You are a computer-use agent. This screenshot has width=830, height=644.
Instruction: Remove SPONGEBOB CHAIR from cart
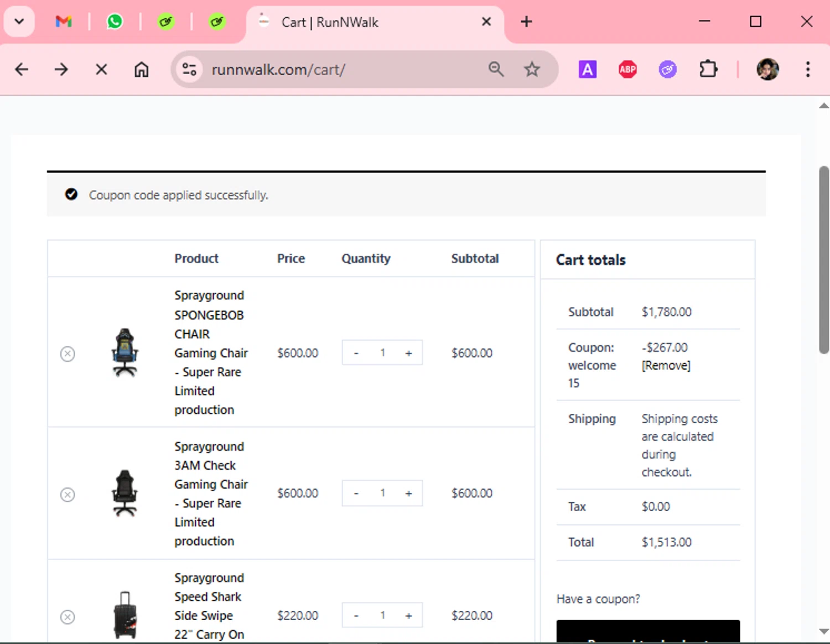tap(68, 354)
